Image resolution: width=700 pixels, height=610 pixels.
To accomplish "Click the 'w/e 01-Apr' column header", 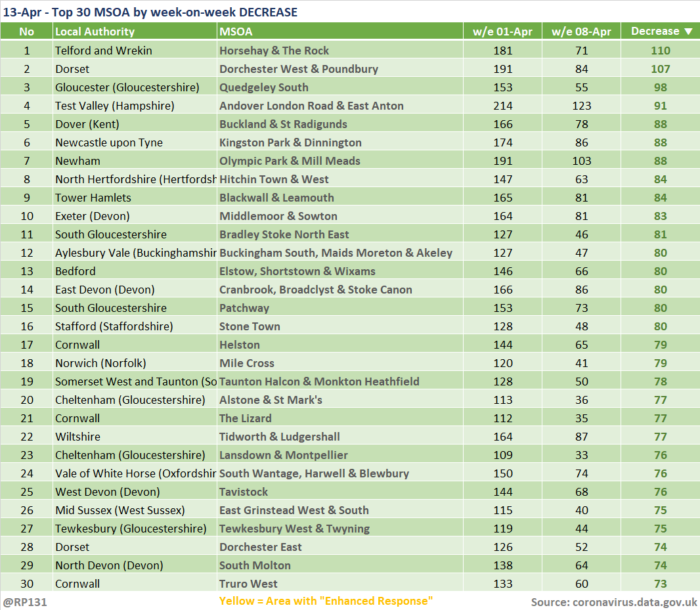I will coord(503,32).
